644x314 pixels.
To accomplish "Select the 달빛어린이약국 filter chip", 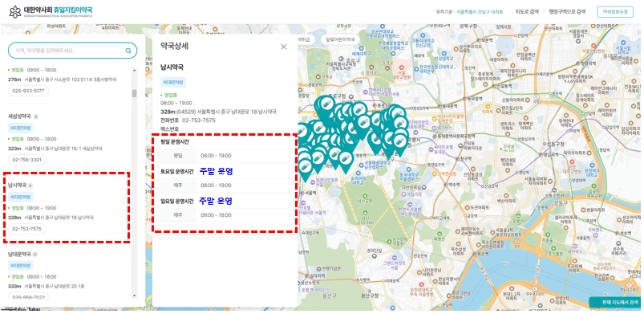I will click(340, 39).
